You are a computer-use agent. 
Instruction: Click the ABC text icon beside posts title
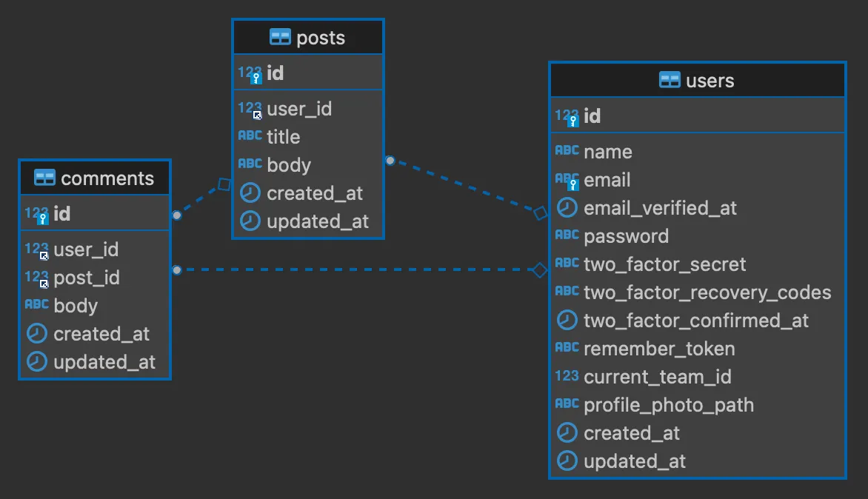(251, 136)
